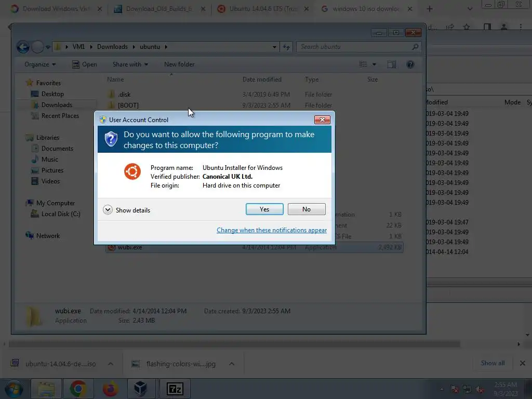Open the Share with menu
Image resolution: width=532 pixels, height=399 pixels.
click(130, 64)
